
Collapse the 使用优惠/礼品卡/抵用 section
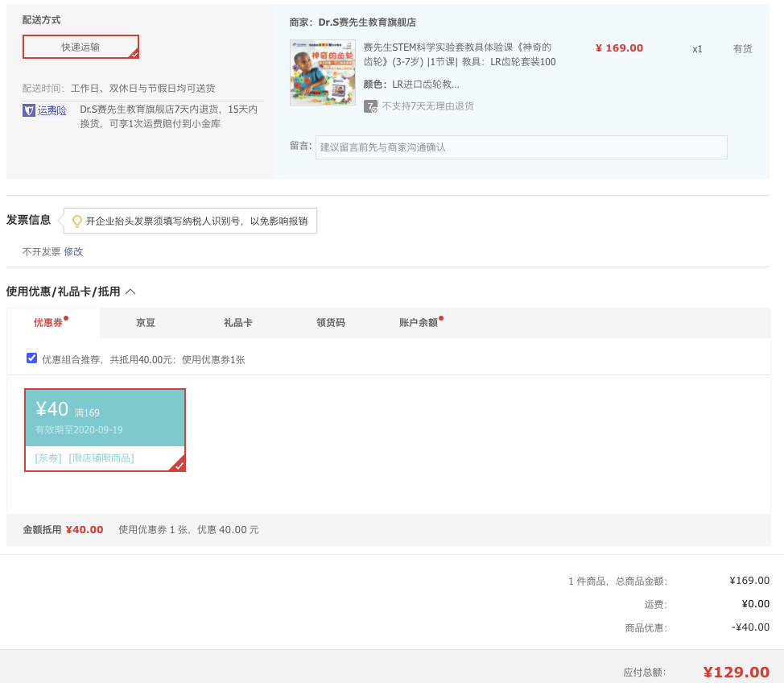(130, 292)
